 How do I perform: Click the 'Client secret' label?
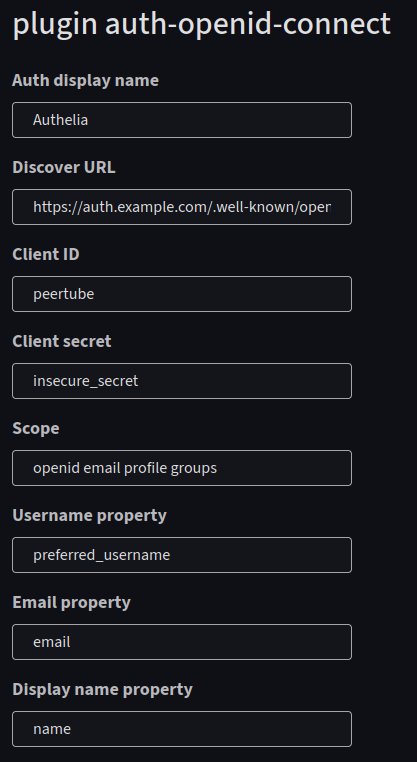pos(62,341)
